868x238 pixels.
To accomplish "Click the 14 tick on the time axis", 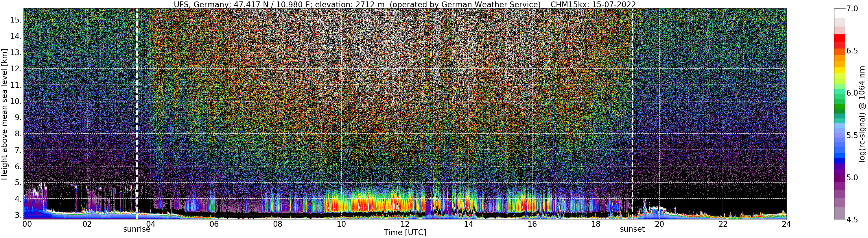I will click(x=468, y=224).
